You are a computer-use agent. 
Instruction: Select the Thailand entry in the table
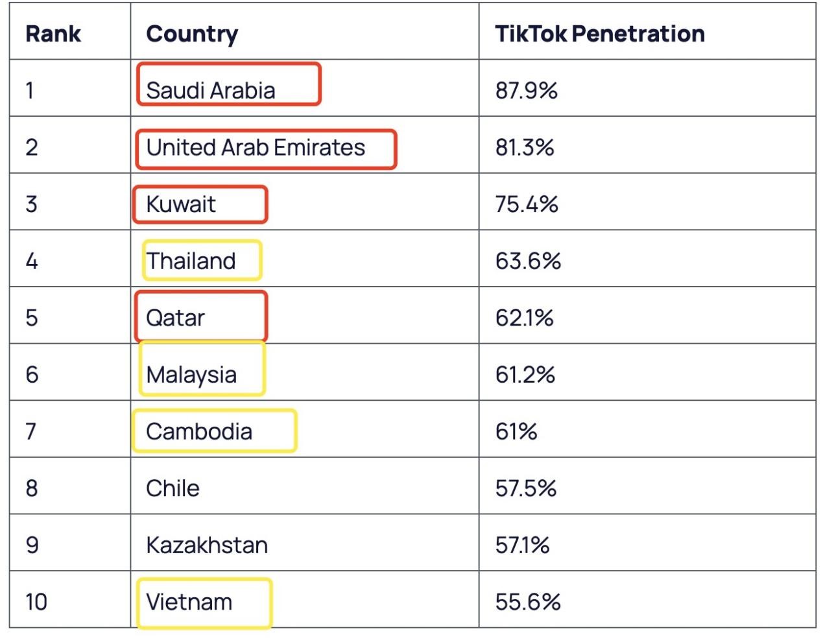click(x=191, y=261)
